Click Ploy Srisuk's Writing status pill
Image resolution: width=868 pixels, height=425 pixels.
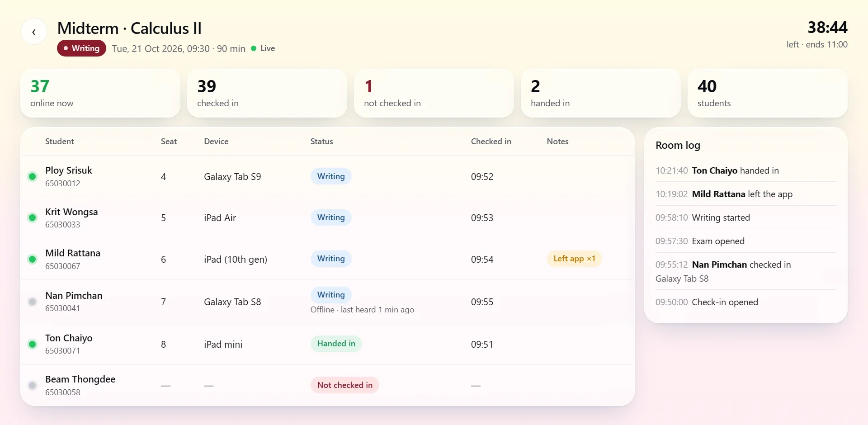pos(331,176)
